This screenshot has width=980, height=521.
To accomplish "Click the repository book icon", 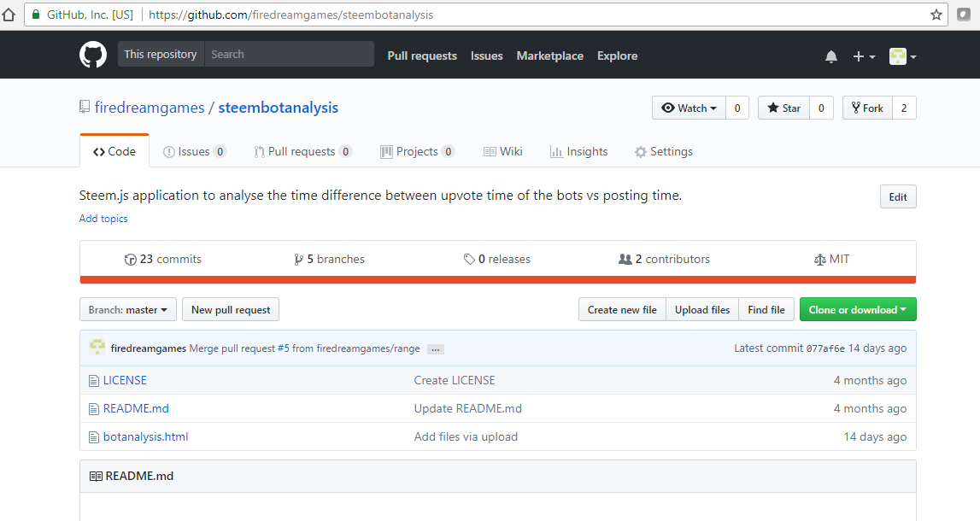I will click(x=85, y=108).
